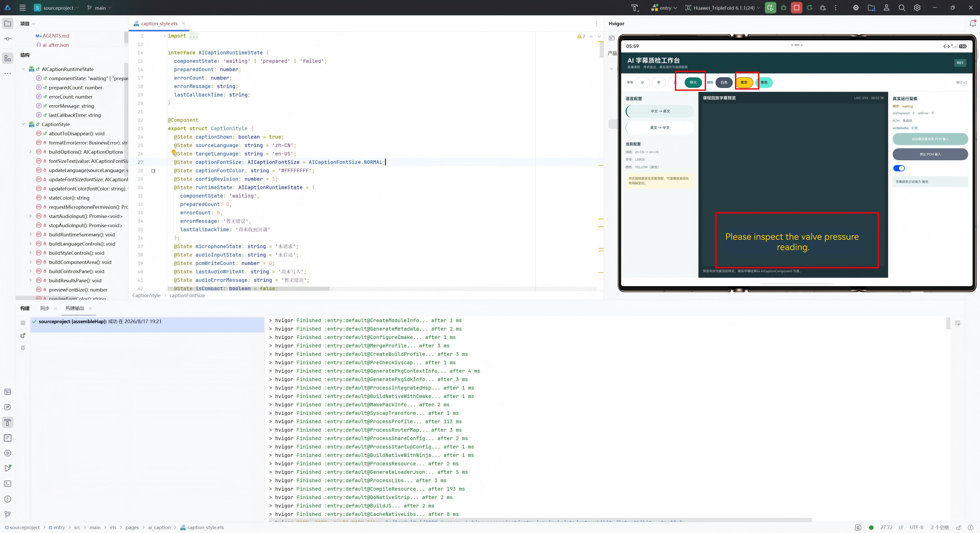
Task: Select the 中 font size option
Action: (658, 82)
